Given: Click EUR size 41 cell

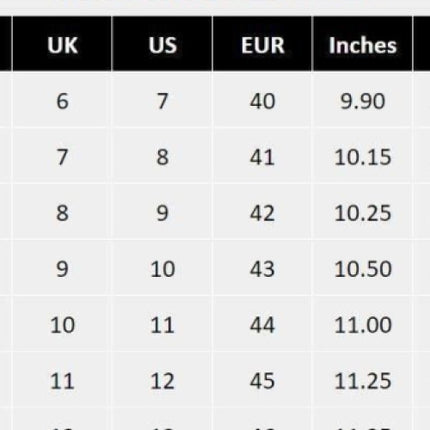Looking at the screenshot, I should click(262, 157).
